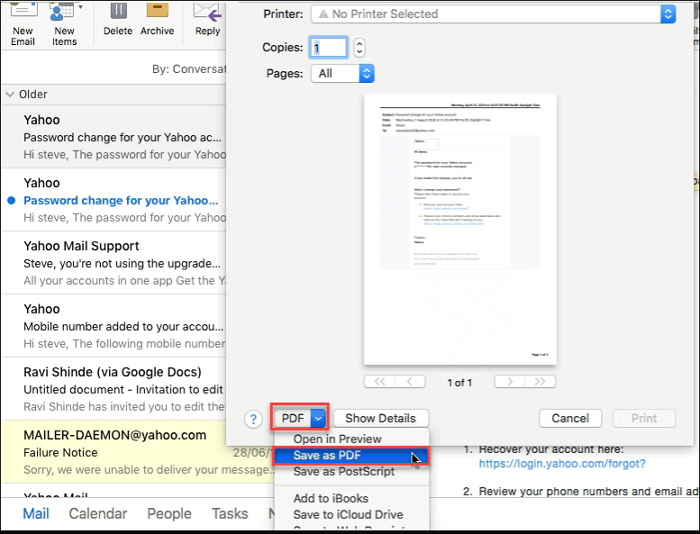Adjust the Copies stepper arrows
Image resolution: width=700 pixels, height=534 pixels.
tap(360, 47)
